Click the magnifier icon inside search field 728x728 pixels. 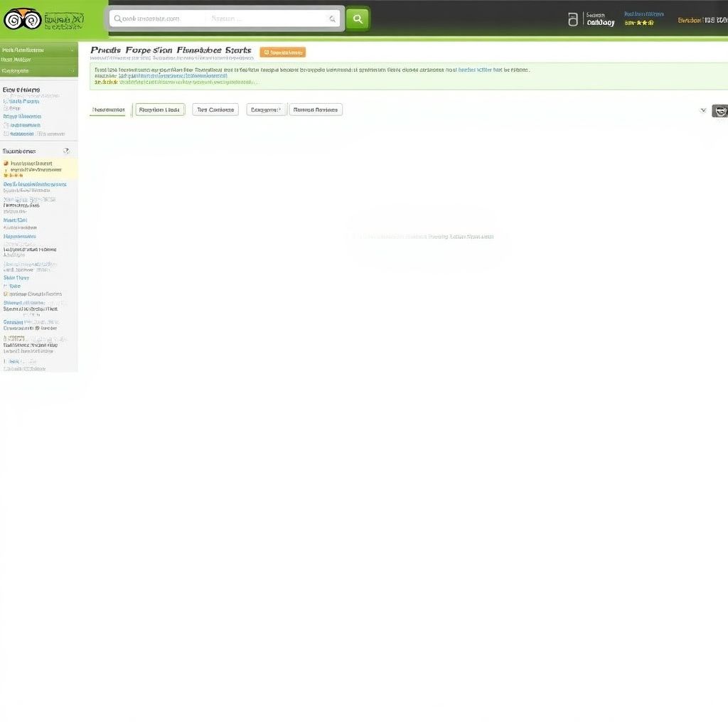pos(332,19)
